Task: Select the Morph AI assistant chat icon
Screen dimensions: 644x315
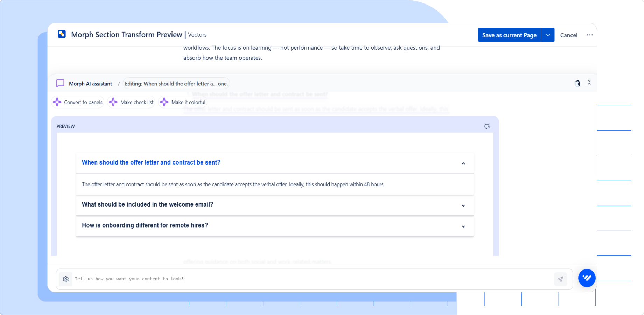Action: point(60,83)
